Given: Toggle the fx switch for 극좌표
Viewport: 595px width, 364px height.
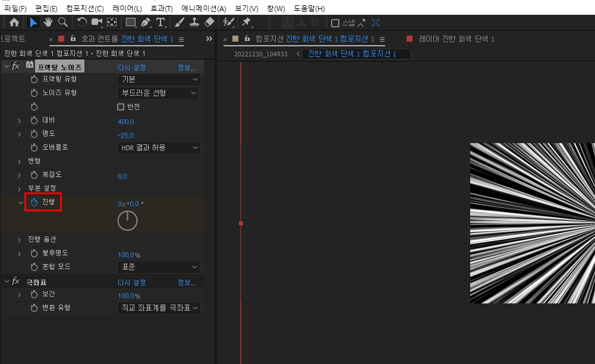Looking at the screenshot, I should point(15,281).
